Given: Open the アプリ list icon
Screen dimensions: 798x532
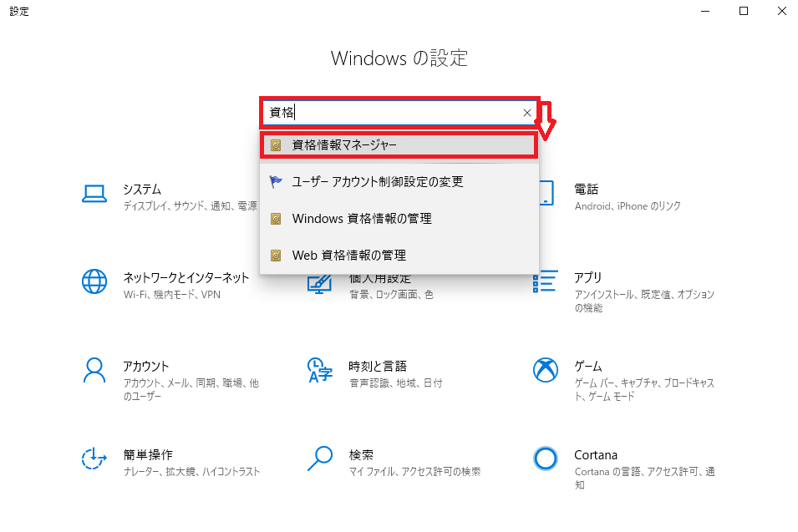Looking at the screenshot, I should 546,281.
